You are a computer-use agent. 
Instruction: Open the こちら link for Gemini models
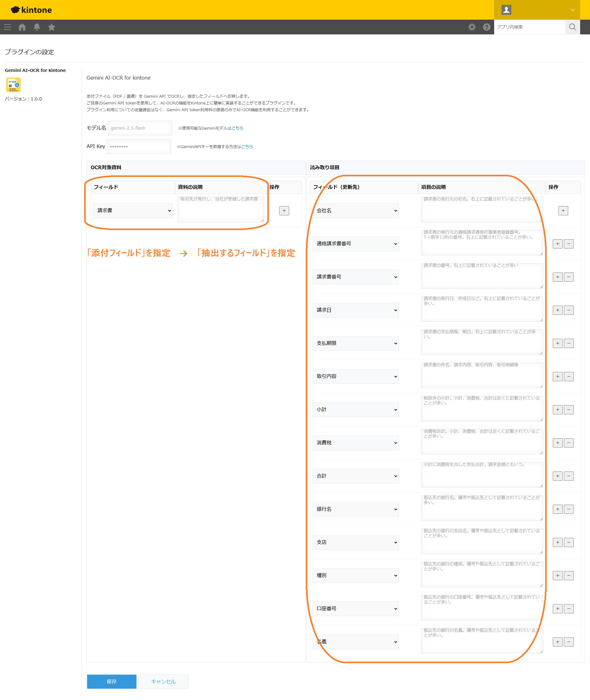[237, 128]
